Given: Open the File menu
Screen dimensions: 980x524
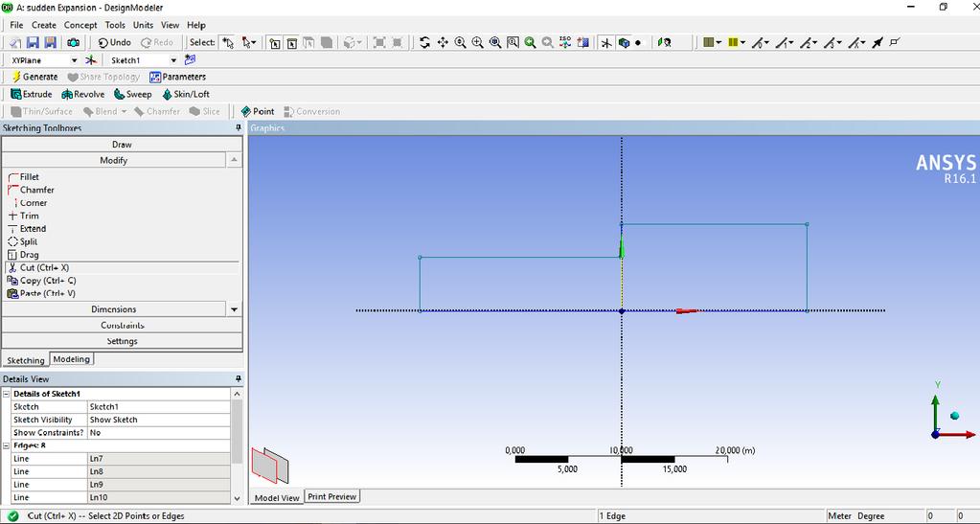Looking at the screenshot, I should click(x=16, y=25).
